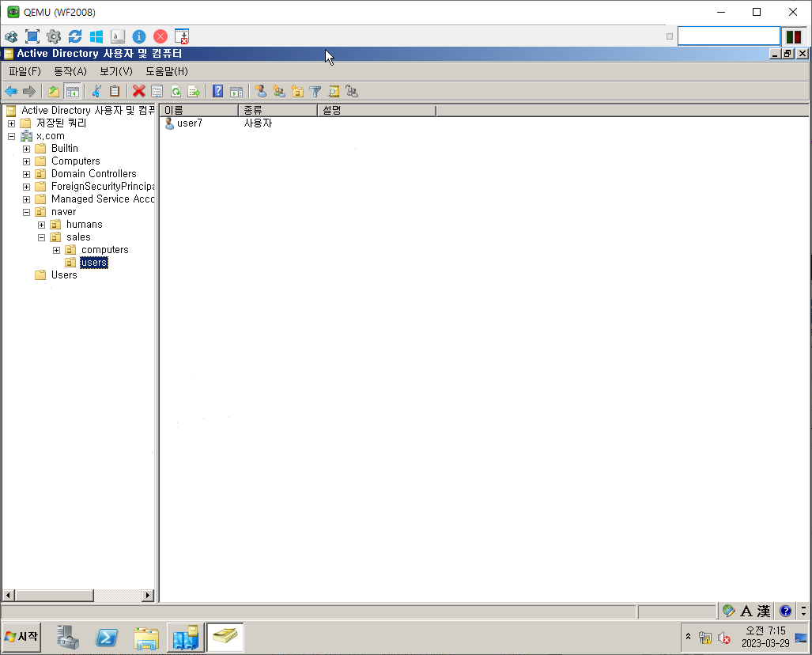This screenshot has width=812, height=655.
Task: Click the network warning tray icon
Action: 704,638
